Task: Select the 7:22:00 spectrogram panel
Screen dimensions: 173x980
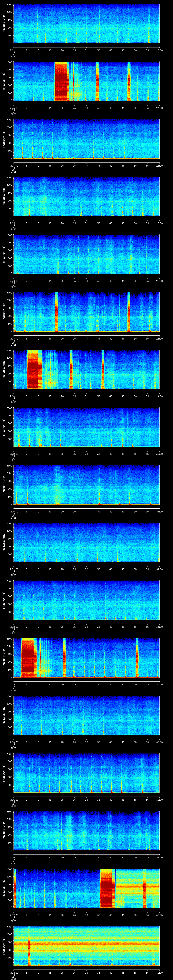Action: pos(86,24)
